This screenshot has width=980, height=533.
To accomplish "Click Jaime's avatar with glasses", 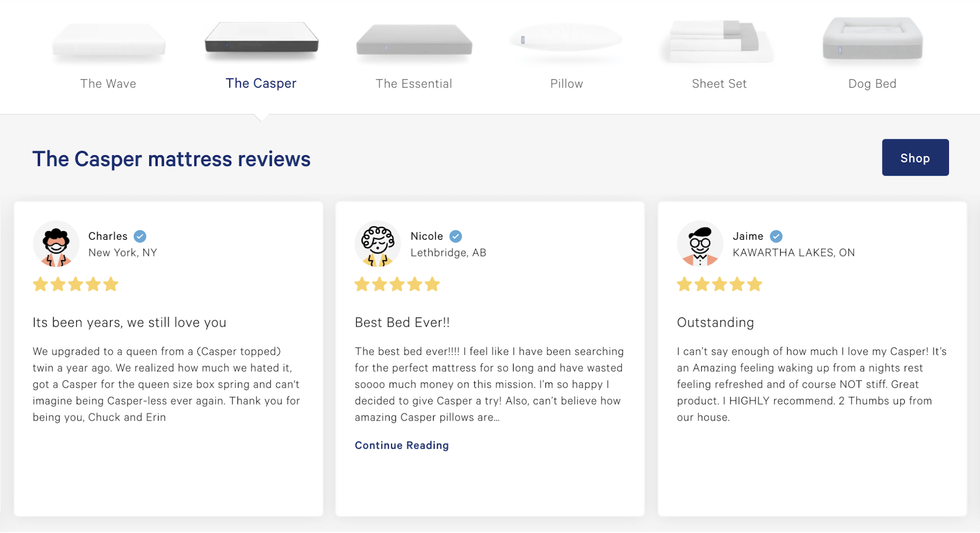I will [700, 244].
